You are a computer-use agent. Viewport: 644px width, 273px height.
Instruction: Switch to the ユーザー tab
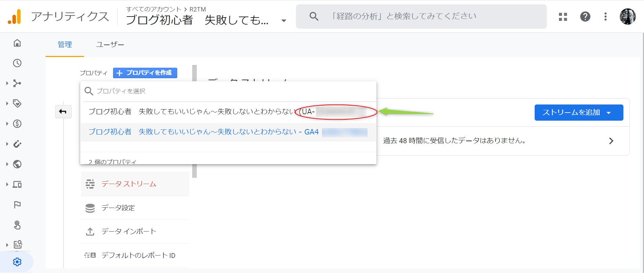coord(110,44)
